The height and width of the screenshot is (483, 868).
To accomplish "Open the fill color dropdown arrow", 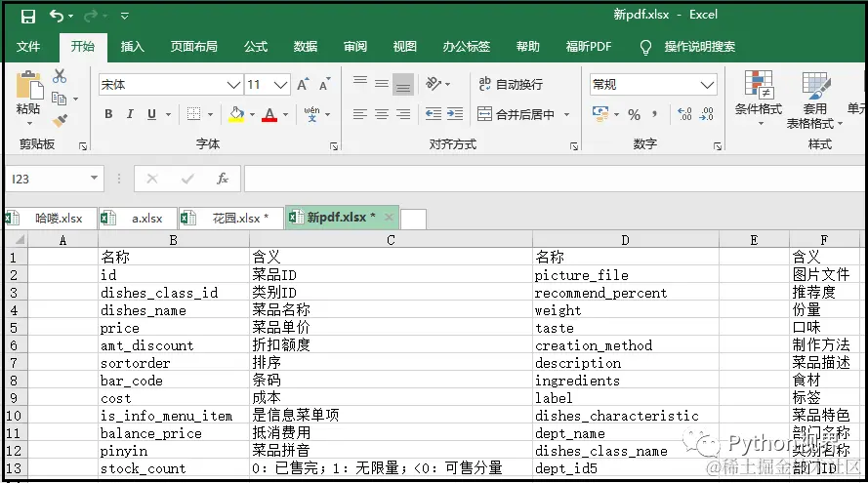I will 252,114.
